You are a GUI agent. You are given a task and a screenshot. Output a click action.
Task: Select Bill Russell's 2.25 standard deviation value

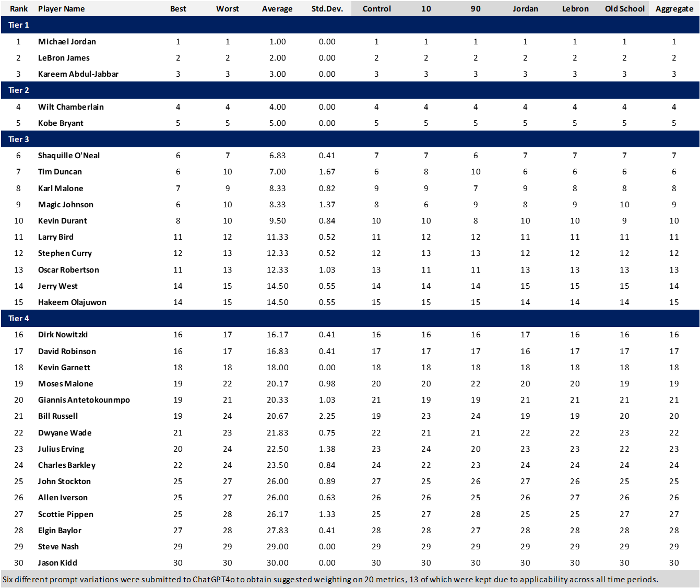click(327, 416)
